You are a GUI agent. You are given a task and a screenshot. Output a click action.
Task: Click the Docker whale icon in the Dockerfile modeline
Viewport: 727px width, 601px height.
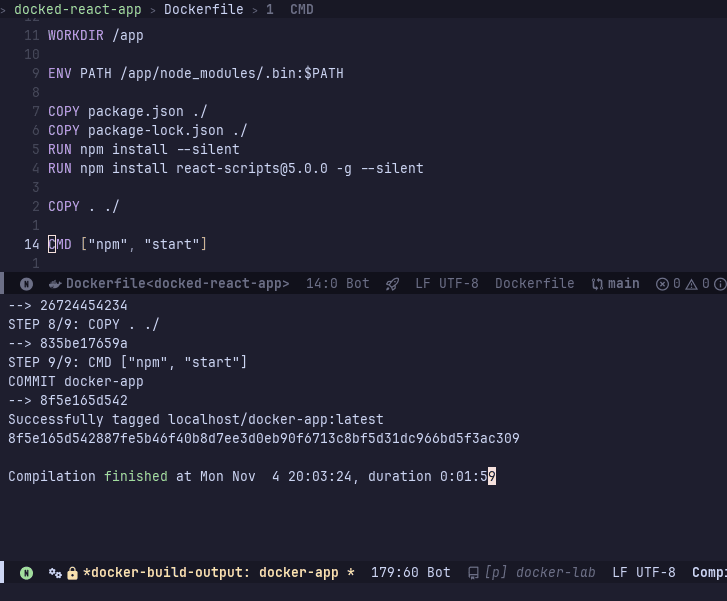[x=55, y=284]
